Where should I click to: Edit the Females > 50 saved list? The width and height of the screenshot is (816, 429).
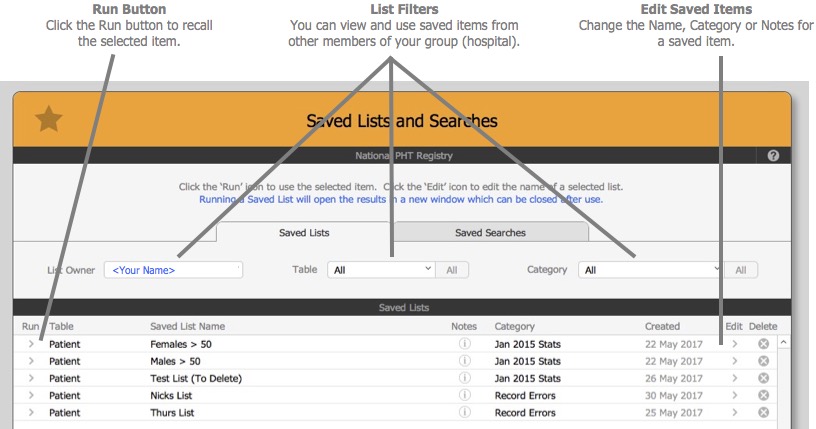point(735,344)
